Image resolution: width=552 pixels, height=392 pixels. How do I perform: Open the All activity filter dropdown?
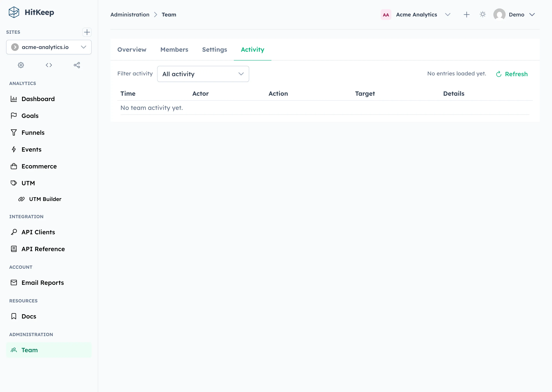coord(203,74)
